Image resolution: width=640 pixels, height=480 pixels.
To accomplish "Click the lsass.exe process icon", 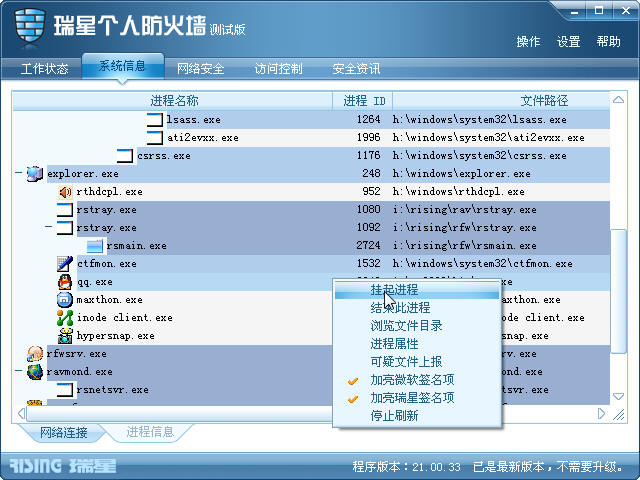I will (x=155, y=120).
